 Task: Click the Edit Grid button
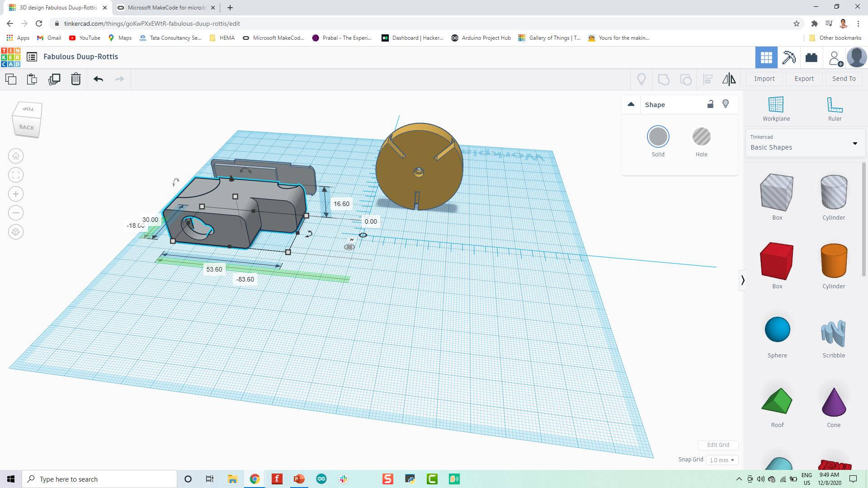(x=718, y=445)
